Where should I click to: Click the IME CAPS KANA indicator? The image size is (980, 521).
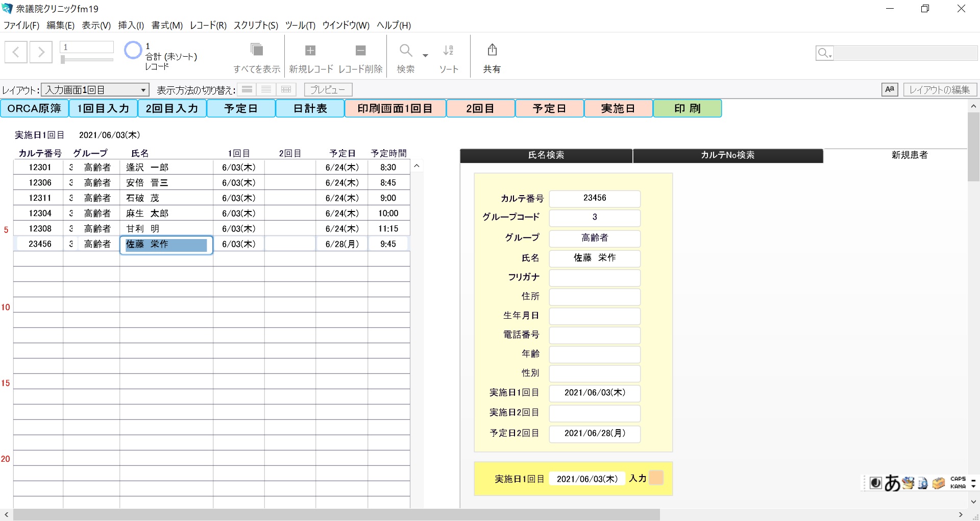pos(958,483)
